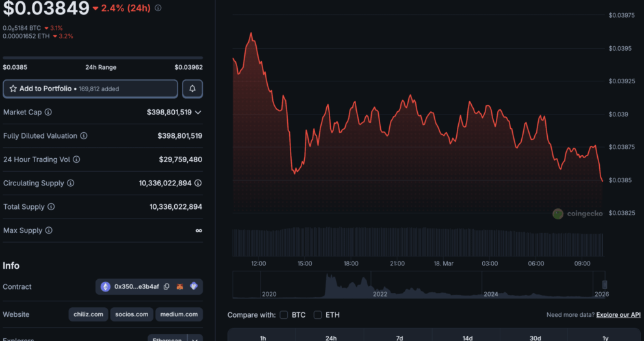Click the MetaMask fox icon
644x341 pixels.
point(180,286)
